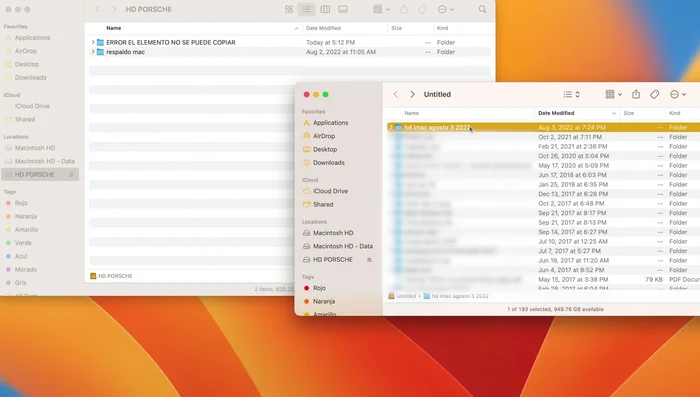Select hd imac agosto 3 2022 folder row
This screenshot has height=397, width=700.
pyautogui.click(x=543, y=127)
